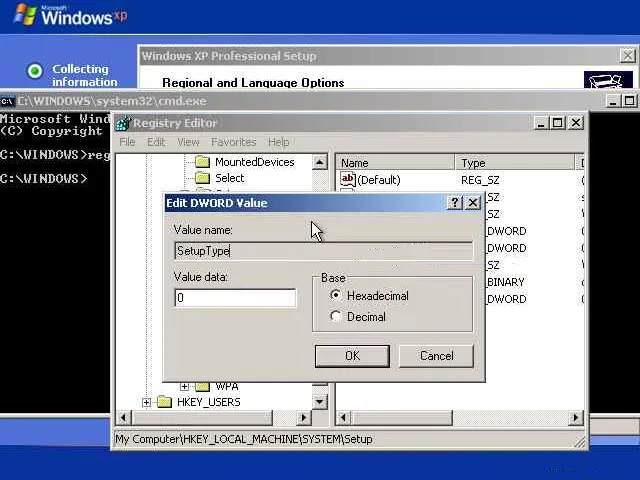Click the dialog's question mark help button
This screenshot has height=480, width=640.
tap(455, 202)
